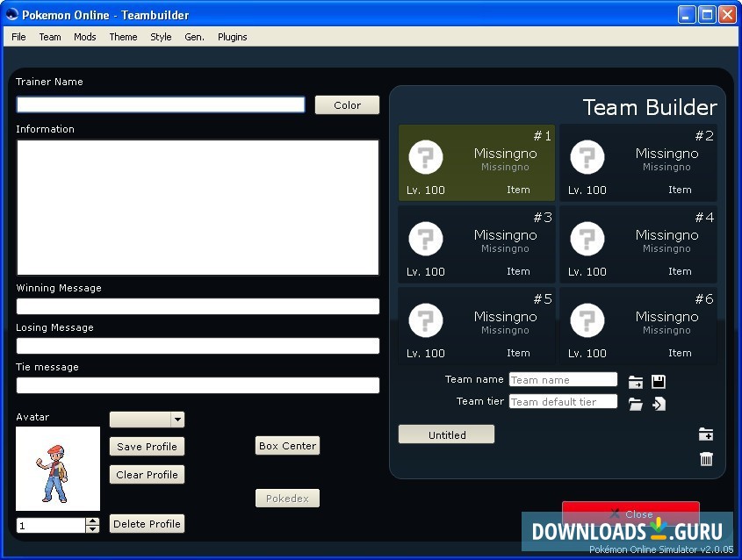Click inside the Information text area
Screen dimensions: 742x560
pos(198,207)
